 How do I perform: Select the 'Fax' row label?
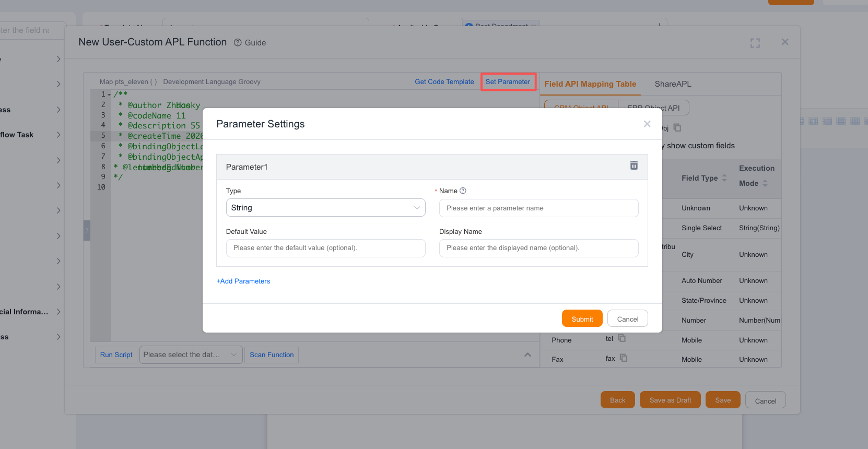click(557, 360)
